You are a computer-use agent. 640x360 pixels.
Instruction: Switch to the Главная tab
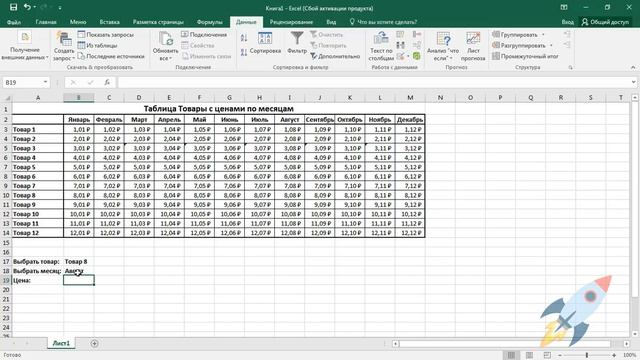46,22
